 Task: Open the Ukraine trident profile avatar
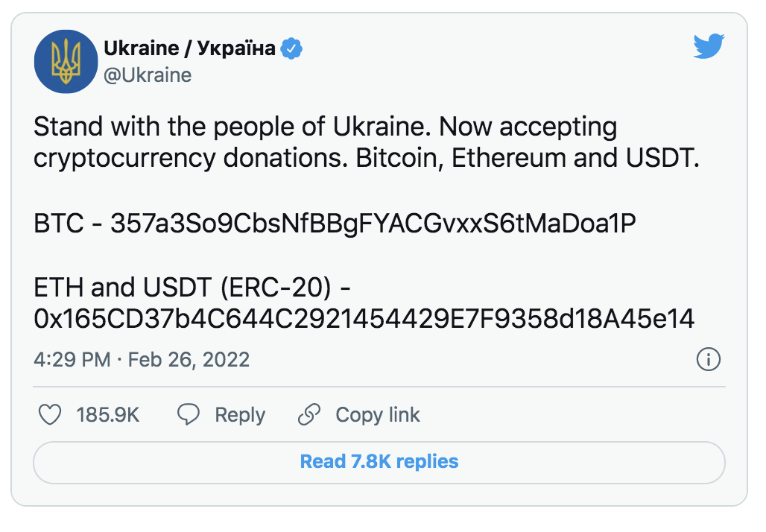(x=66, y=62)
